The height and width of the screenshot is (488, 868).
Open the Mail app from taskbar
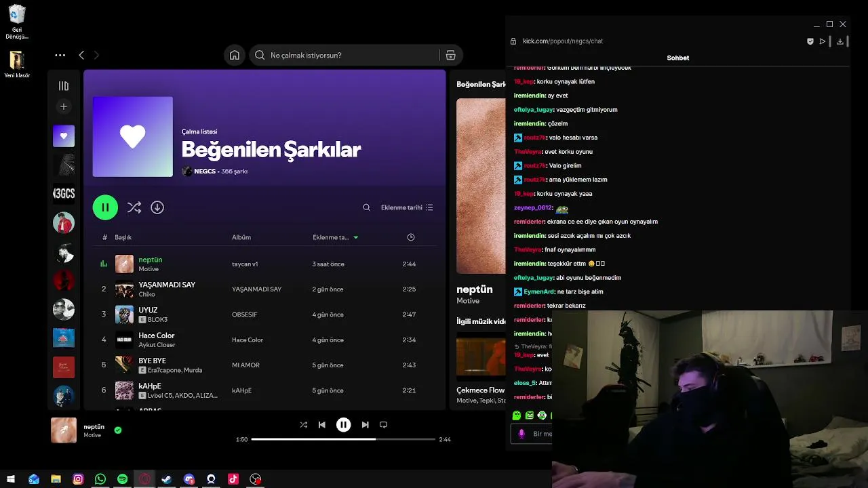click(34, 479)
